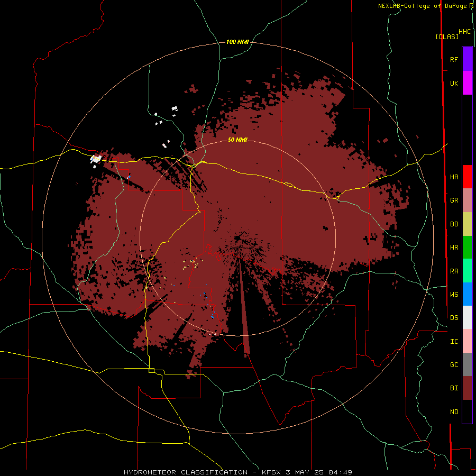Click the BI dark red legend swatch
476x476 pixels.
467,388
